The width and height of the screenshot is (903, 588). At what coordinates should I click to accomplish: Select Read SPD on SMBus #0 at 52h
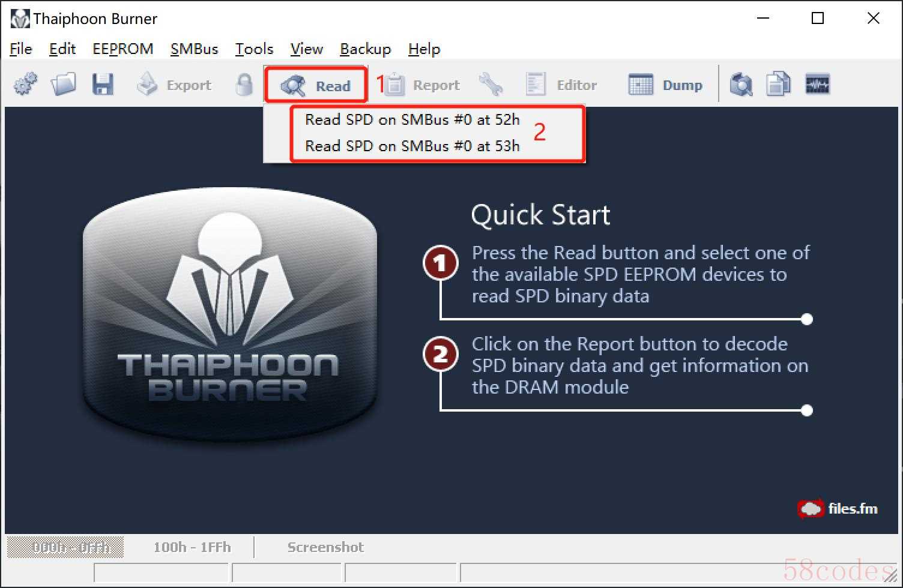tap(412, 120)
